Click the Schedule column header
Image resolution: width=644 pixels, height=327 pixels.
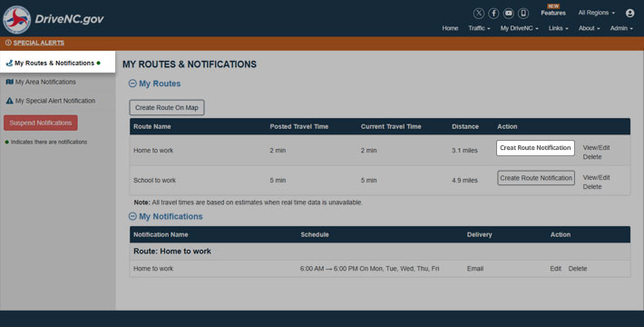(315, 235)
